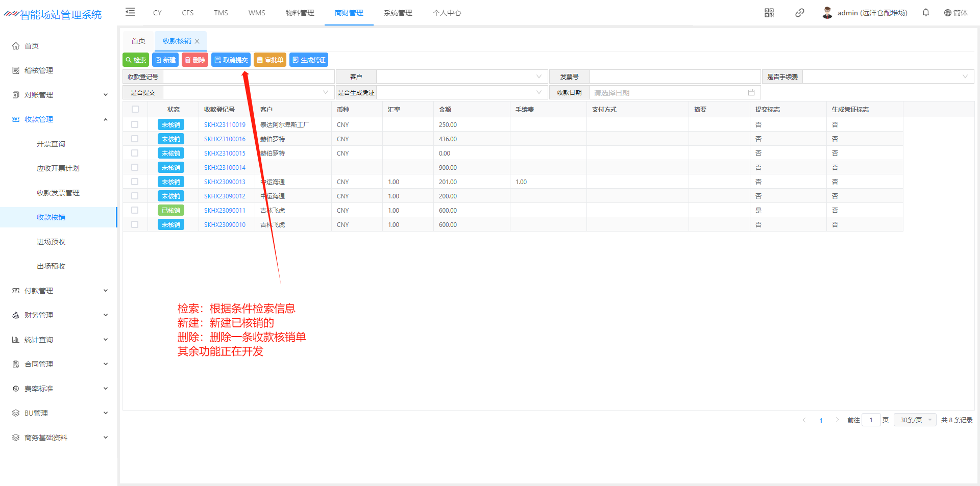
Task: Open the calendar icon in 收款日期 field
Action: 751,93
